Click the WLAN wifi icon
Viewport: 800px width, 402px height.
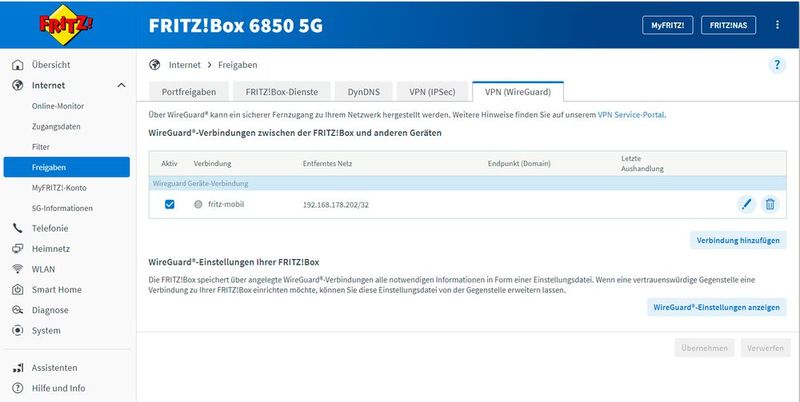pos(17,269)
